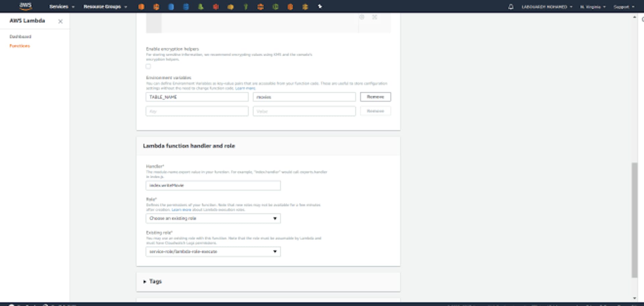The image size is (644, 306).
Task: Enable the encryption helpers checkbox
Action: click(148, 66)
